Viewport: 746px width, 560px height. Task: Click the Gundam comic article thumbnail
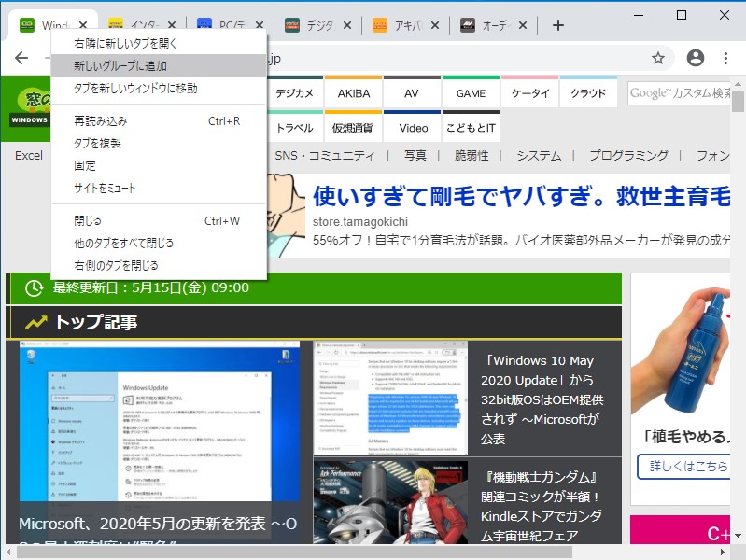click(x=390, y=502)
